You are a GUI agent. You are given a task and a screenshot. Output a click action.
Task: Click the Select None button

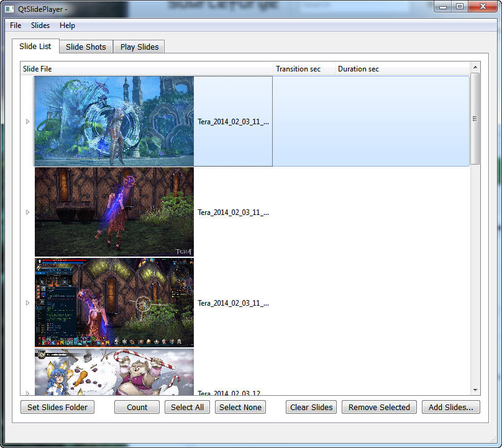click(240, 408)
